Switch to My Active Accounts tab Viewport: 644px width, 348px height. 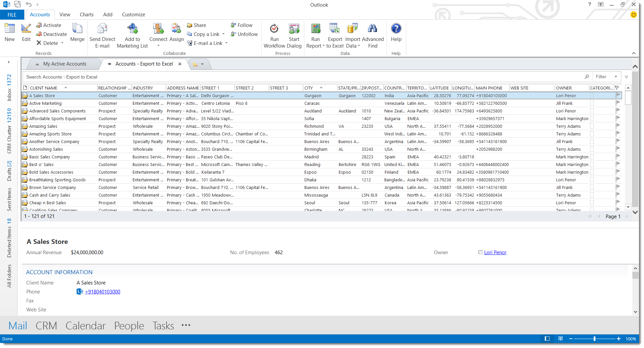65,64
